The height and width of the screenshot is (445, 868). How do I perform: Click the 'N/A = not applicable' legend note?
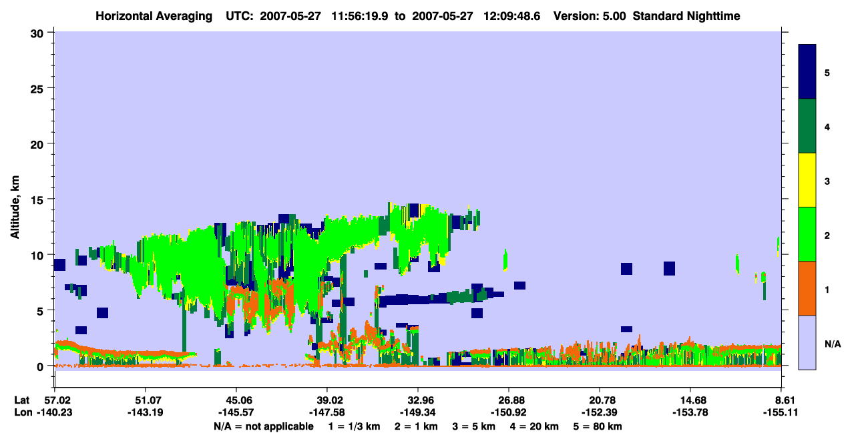click(264, 426)
